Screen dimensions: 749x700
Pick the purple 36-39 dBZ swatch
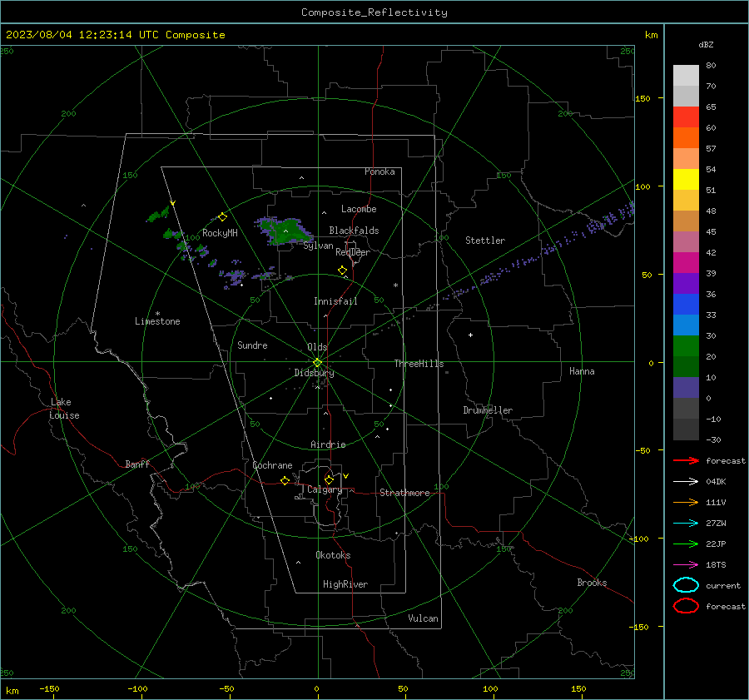click(x=686, y=284)
